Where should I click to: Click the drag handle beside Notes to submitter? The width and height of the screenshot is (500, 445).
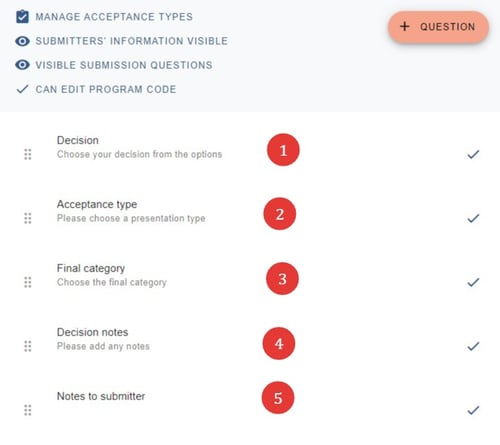coord(28,410)
